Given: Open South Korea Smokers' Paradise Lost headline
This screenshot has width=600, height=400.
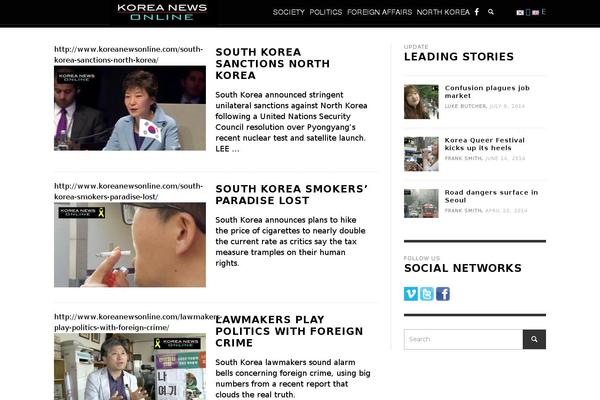Looking at the screenshot, I should 292,194.
